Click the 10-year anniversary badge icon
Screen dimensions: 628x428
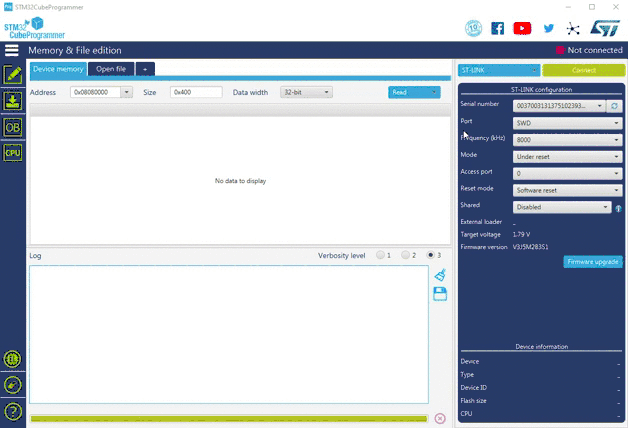coord(473,28)
